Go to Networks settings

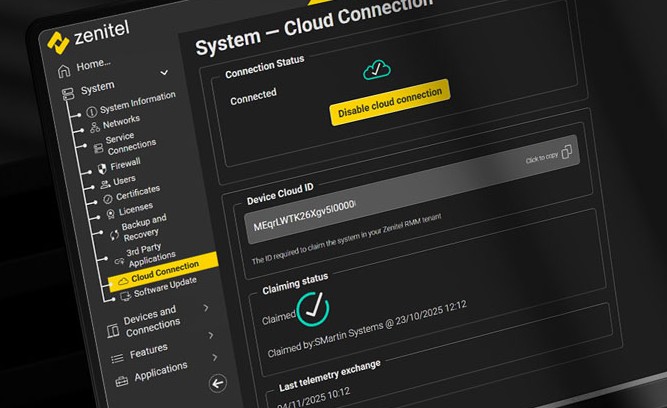click(x=121, y=122)
